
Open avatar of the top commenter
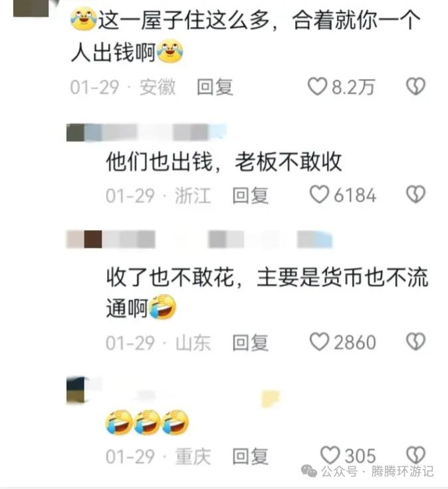pos(31,9)
